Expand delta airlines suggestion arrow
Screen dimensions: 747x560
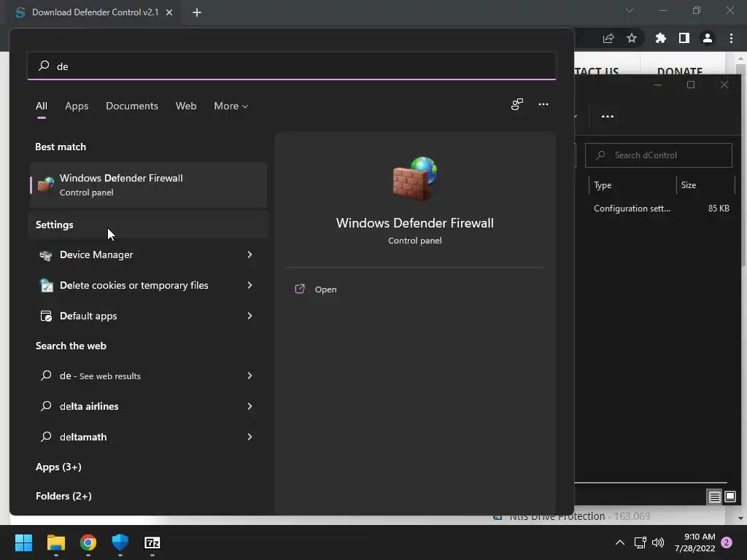(x=249, y=406)
